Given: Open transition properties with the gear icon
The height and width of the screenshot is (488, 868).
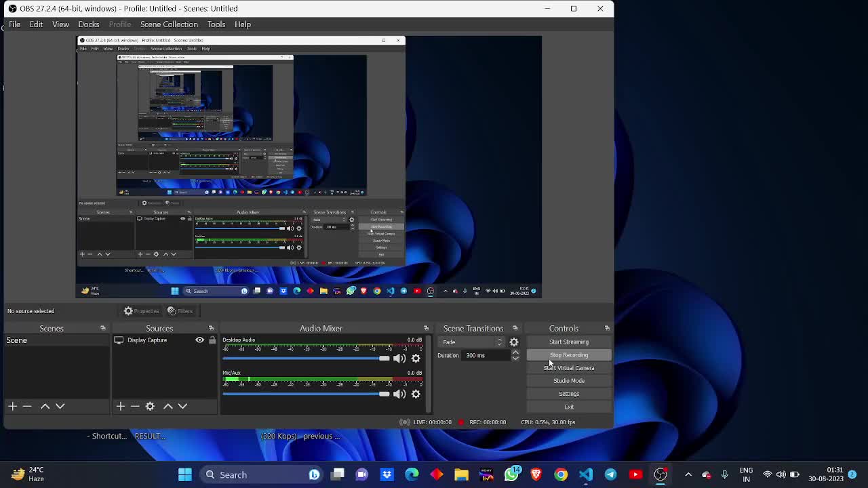Looking at the screenshot, I should click(x=514, y=342).
